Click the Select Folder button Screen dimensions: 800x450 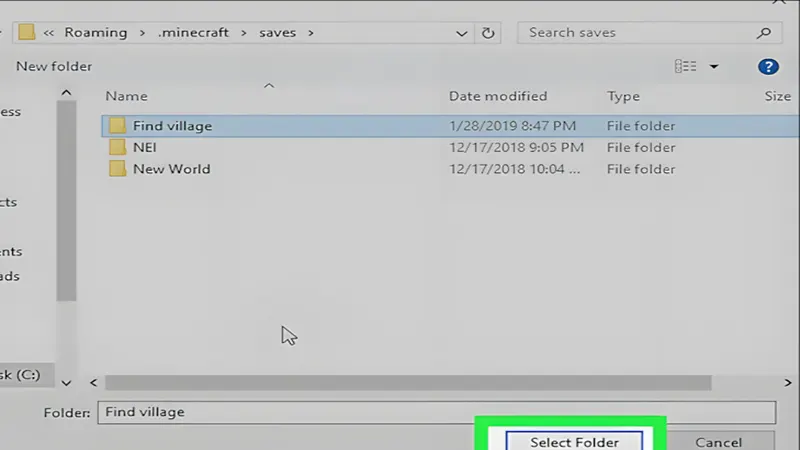tap(574, 441)
